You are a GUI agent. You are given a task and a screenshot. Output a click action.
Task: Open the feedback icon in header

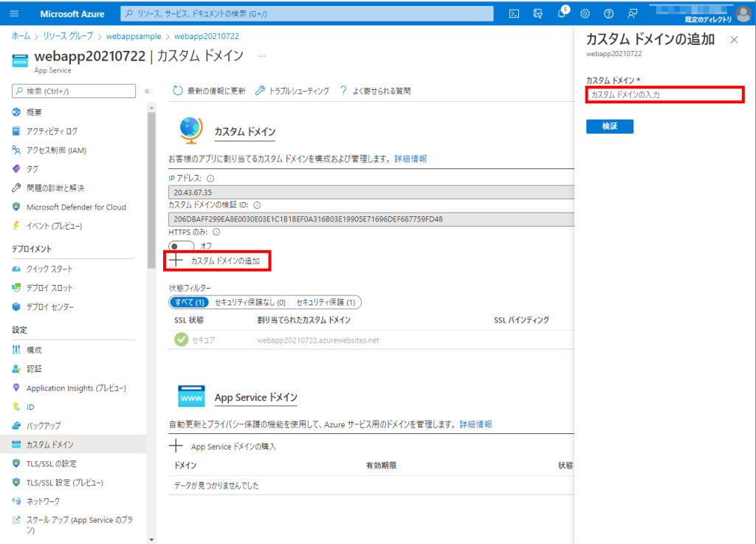(x=632, y=13)
